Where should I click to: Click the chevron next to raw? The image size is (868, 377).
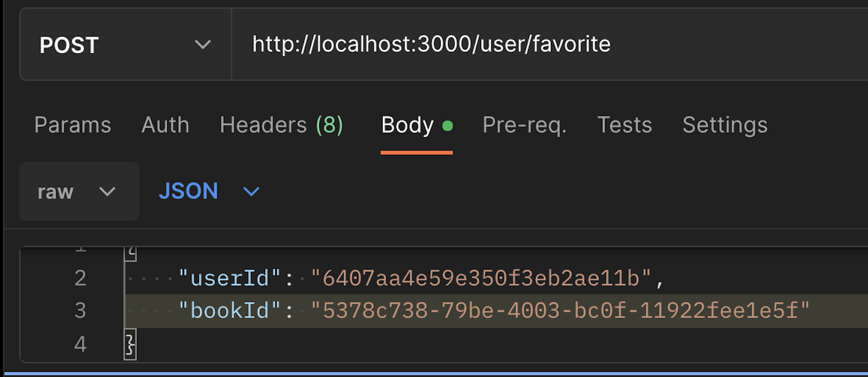[x=107, y=191]
